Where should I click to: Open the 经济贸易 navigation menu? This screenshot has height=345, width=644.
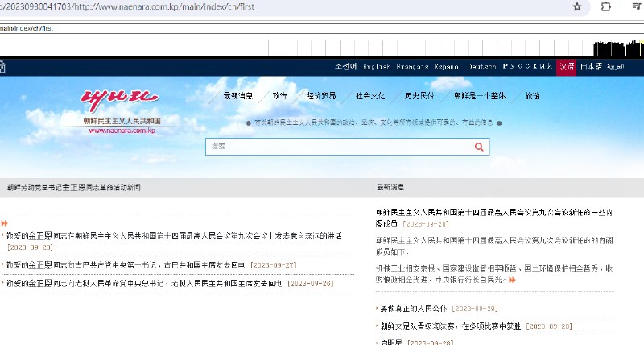point(321,96)
